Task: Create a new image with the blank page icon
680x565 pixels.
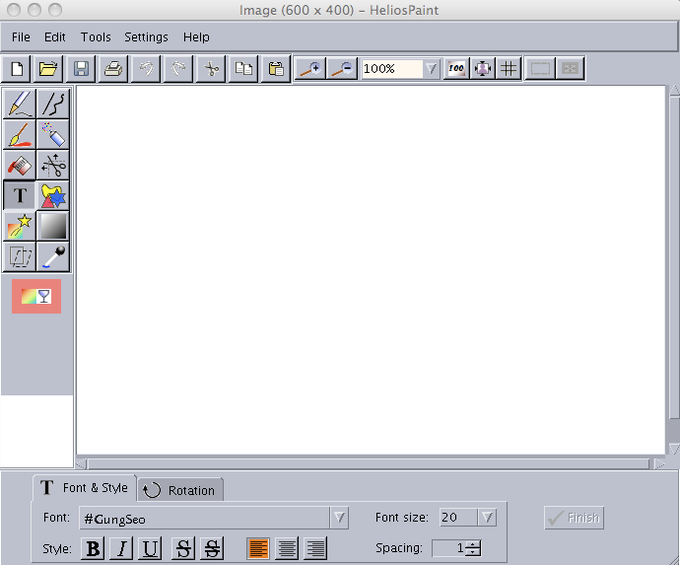Action: point(16,69)
